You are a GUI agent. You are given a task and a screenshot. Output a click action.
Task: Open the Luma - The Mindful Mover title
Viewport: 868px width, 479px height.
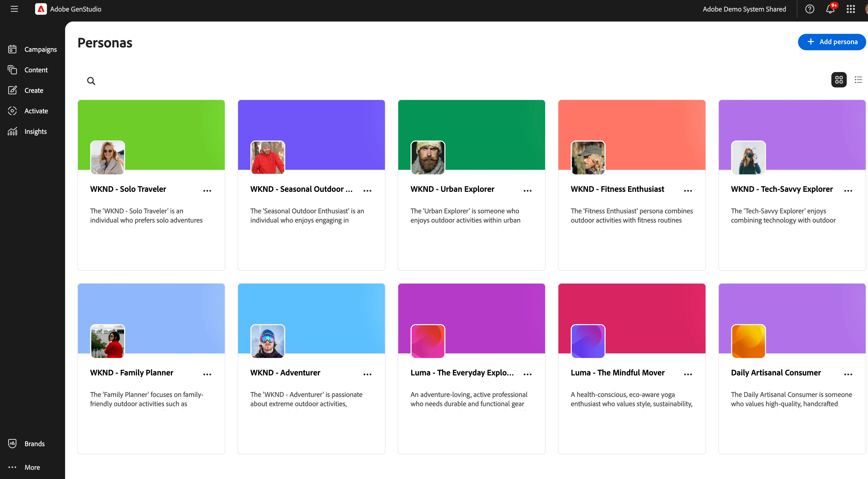tap(618, 373)
